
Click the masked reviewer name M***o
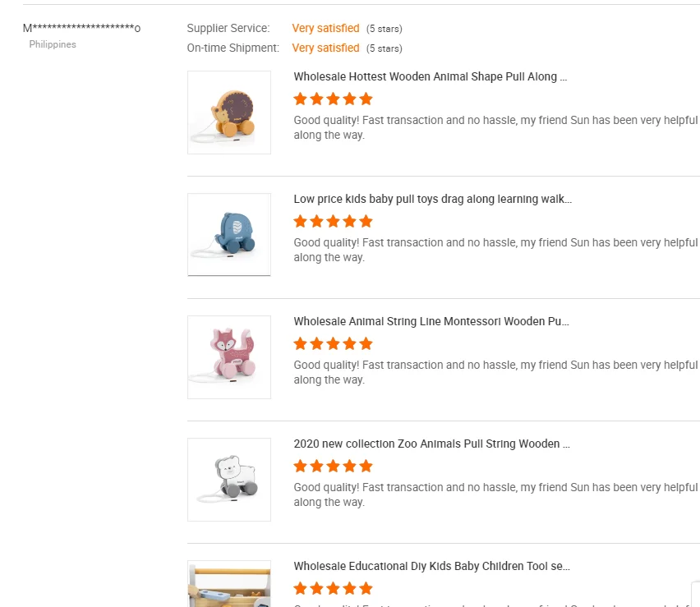click(x=81, y=29)
